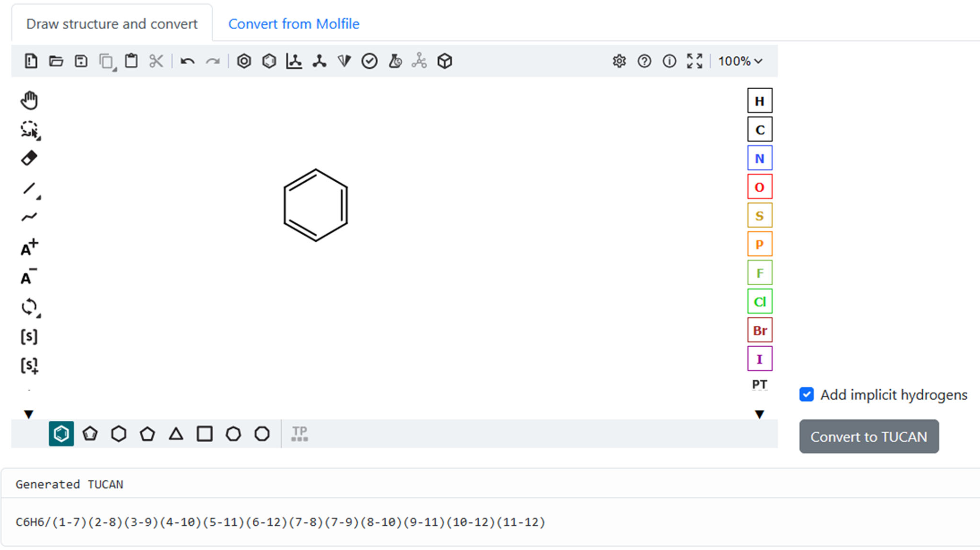Click Convert to TUCAN button
This screenshot has width=980, height=550.
pos(869,436)
